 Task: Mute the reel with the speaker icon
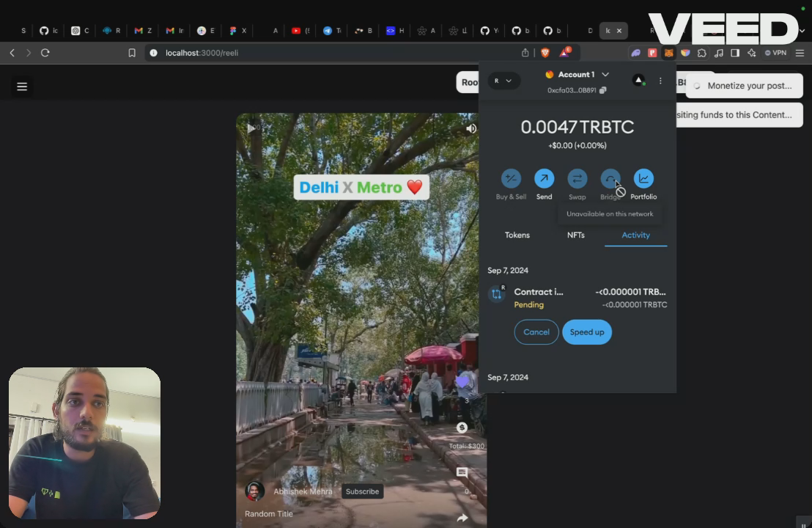[470, 128]
